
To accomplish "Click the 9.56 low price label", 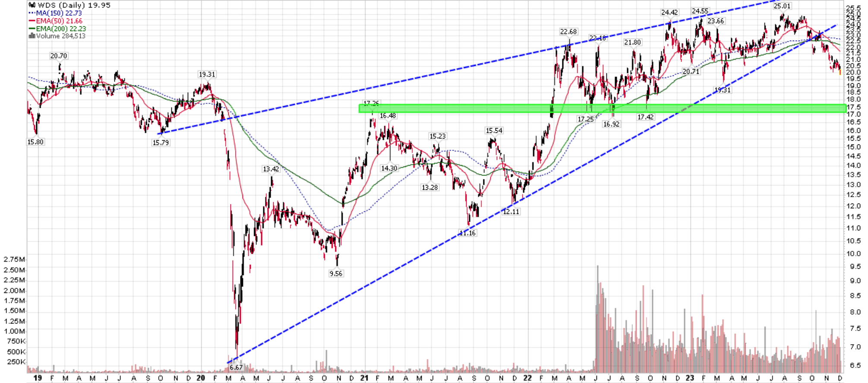I will coord(336,273).
